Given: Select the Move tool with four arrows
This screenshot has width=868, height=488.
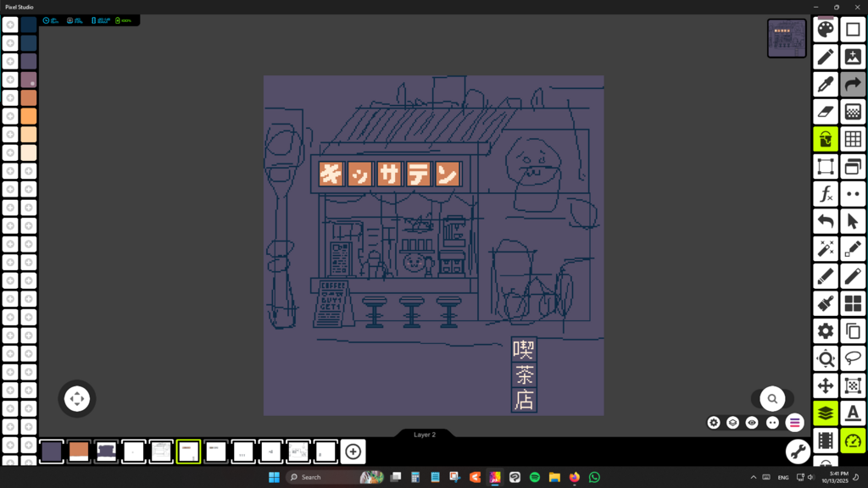Looking at the screenshot, I should pos(826,385).
